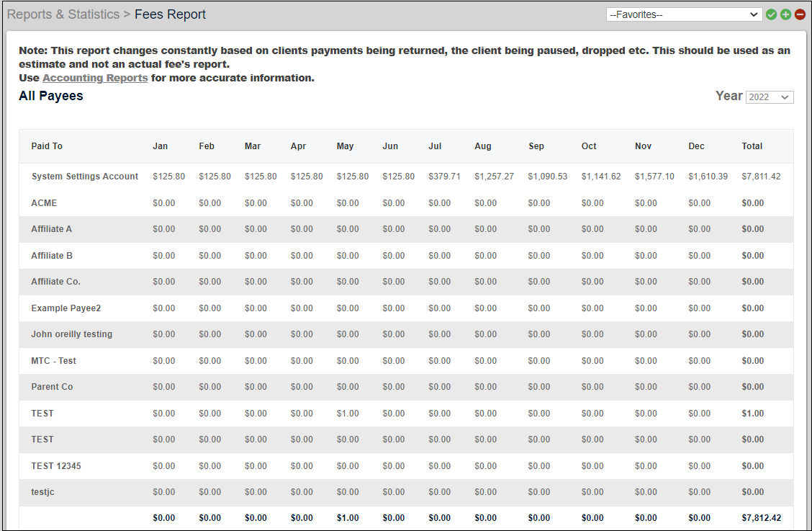Viewport: 812px width, 531px height.
Task: Click the Feb column header
Action: click(207, 146)
